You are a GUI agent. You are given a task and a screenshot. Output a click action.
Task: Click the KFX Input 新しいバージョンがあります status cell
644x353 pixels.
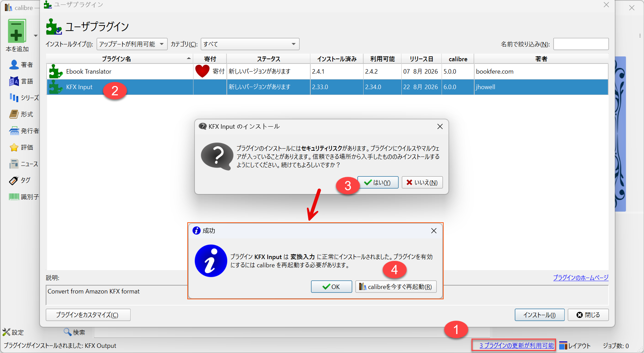(268, 87)
